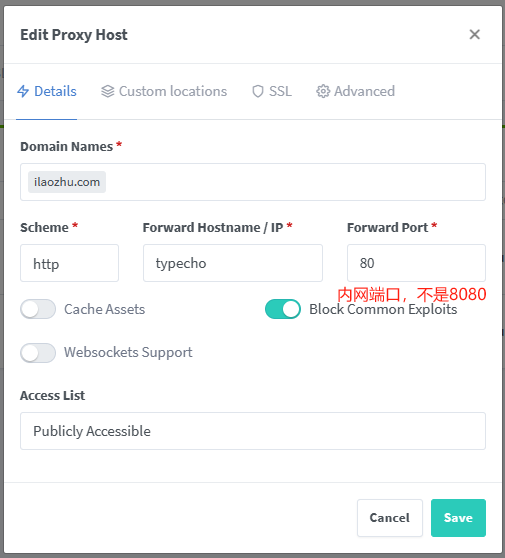Screen dimensions: 505x558
Task: Enable the Cache Assets switch
Action: pyautogui.click(x=38, y=309)
